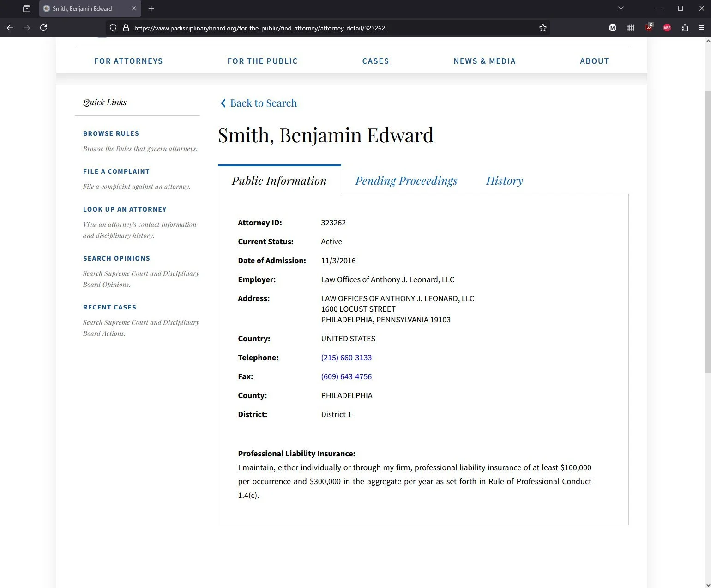Open the Adblock Plus ABP icon
The width and height of the screenshot is (711, 588).
click(x=667, y=28)
